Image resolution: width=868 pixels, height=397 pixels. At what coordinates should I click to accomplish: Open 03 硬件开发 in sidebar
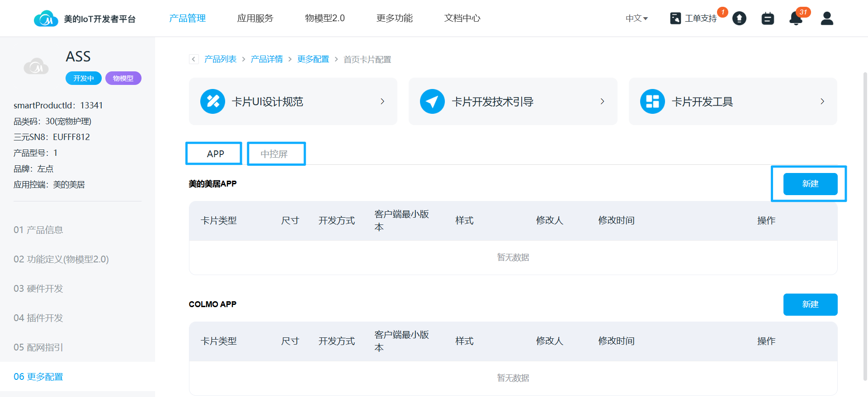[38, 289]
